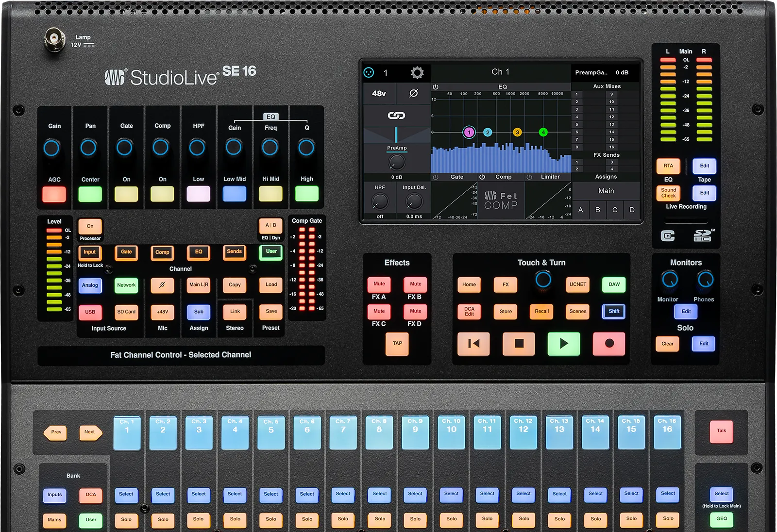
Task: Assign channel to subgroup B on touchscreen
Action: pos(598,210)
